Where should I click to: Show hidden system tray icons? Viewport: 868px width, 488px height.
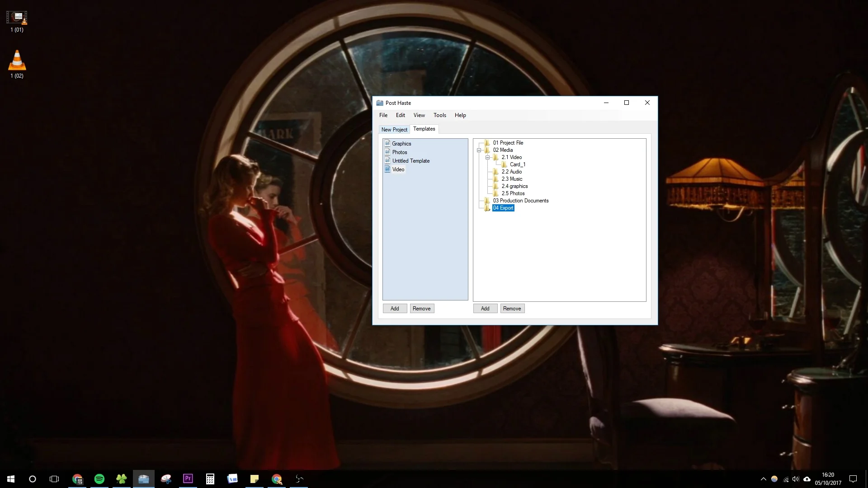click(x=764, y=479)
